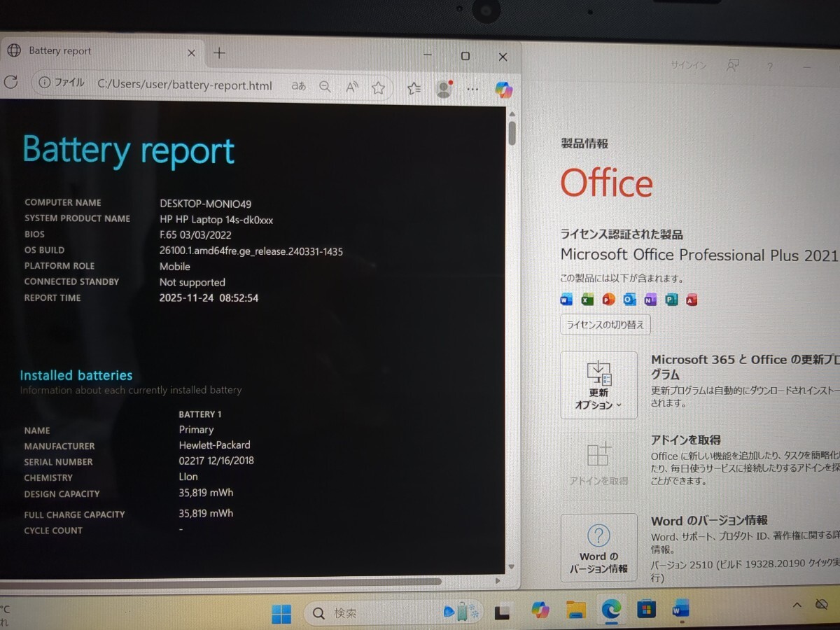Click the Excel app icon under Office
The height and width of the screenshot is (630, 840).
point(587,300)
